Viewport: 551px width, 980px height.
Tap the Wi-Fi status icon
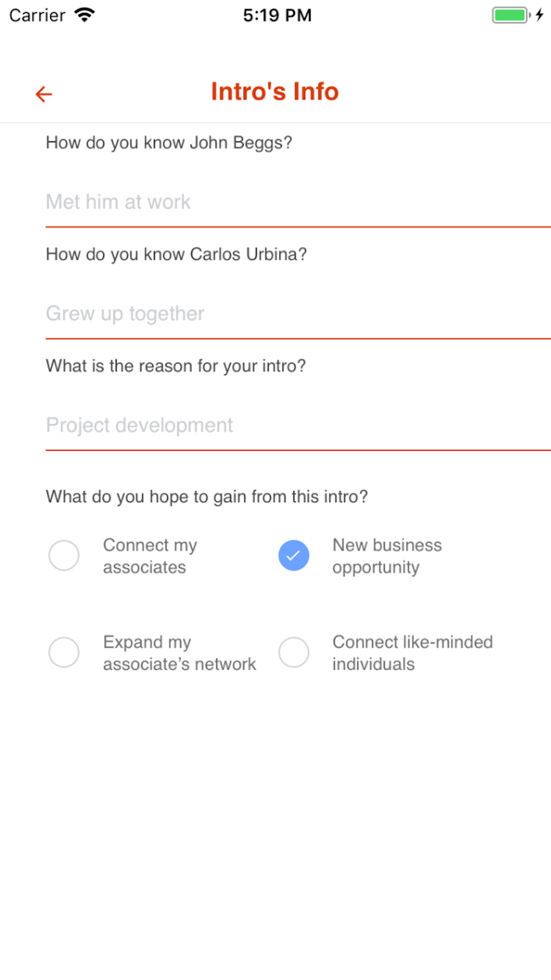point(85,15)
